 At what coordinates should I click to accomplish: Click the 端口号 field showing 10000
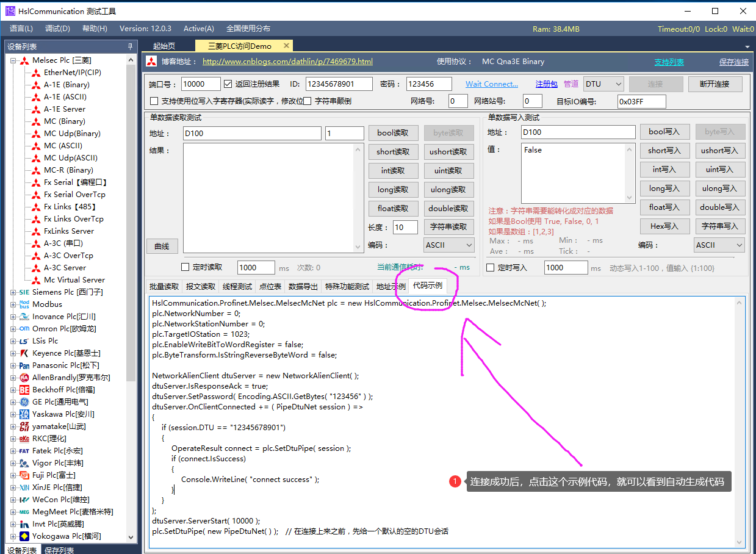click(201, 84)
